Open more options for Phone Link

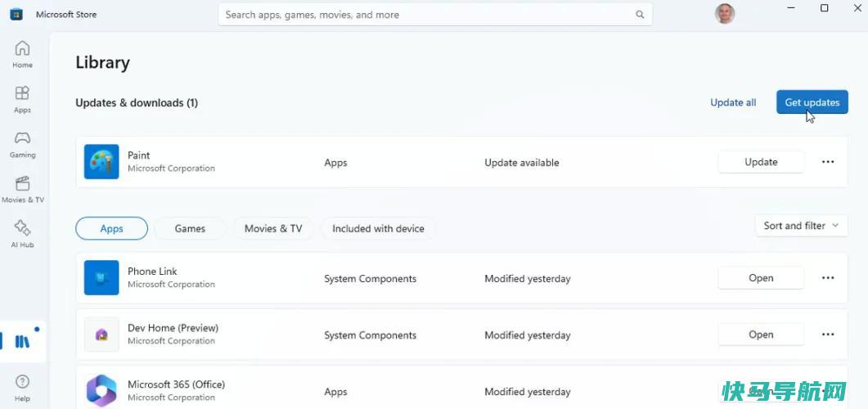(828, 278)
